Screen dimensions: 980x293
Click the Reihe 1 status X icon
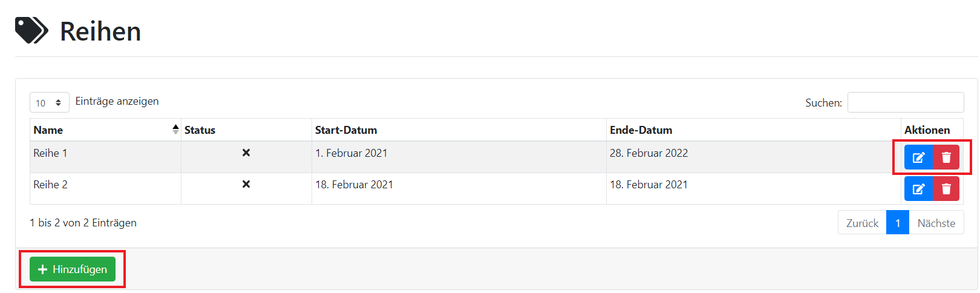[x=246, y=153]
